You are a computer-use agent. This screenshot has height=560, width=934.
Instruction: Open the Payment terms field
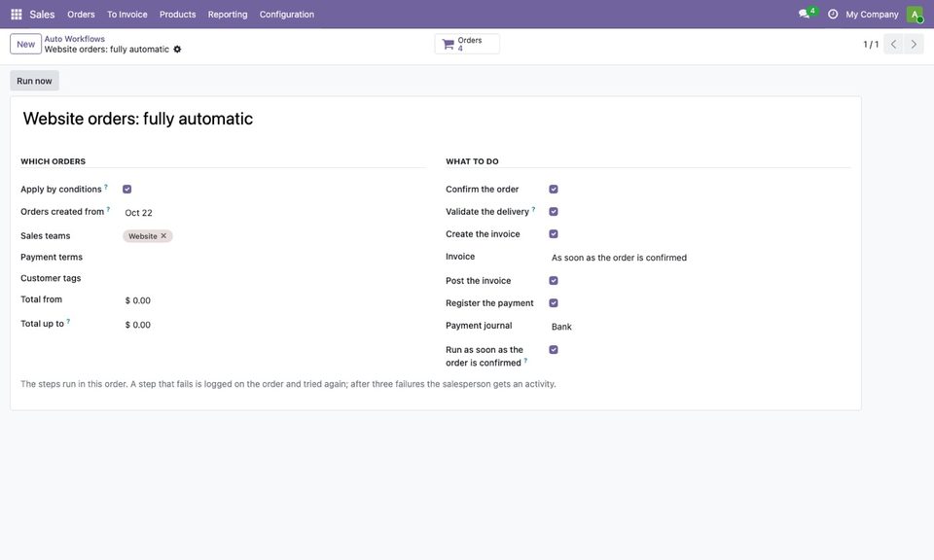[274, 257]
